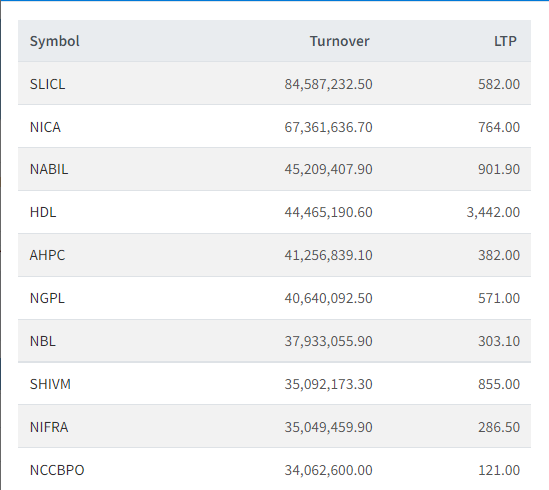Click LTP value 571.00
Viewport: 549px width, 490px height.
click(499, 298)
